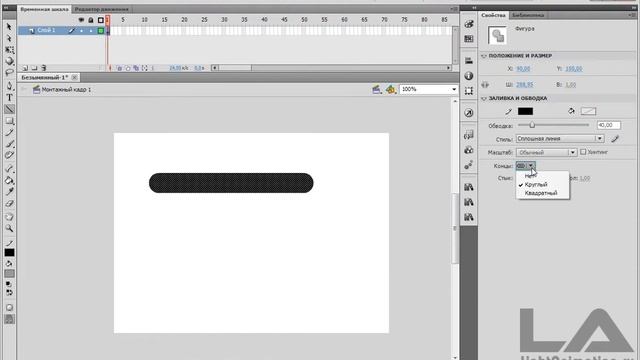The width and height of the screenshot is (640, 360).
Task: Click the X position value
Action: [523, 69]
